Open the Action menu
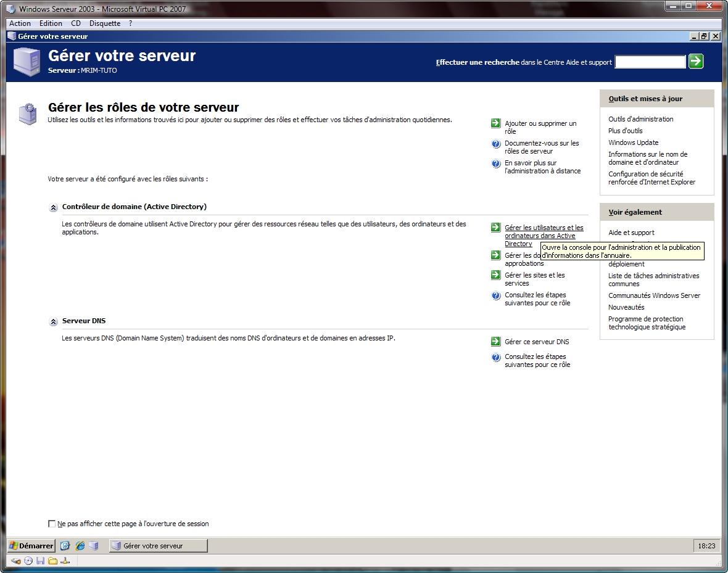This screenshot has height=573, width=728. coord(20,23)
